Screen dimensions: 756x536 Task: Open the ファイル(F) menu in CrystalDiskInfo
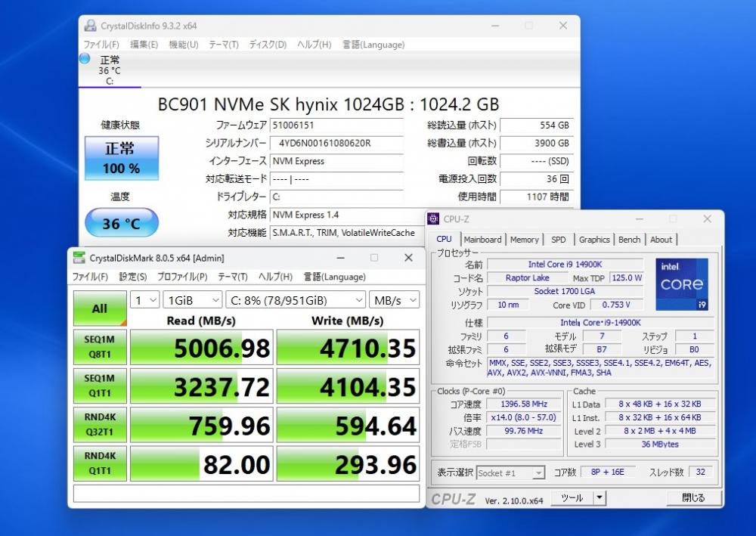[x=101, y=45]
